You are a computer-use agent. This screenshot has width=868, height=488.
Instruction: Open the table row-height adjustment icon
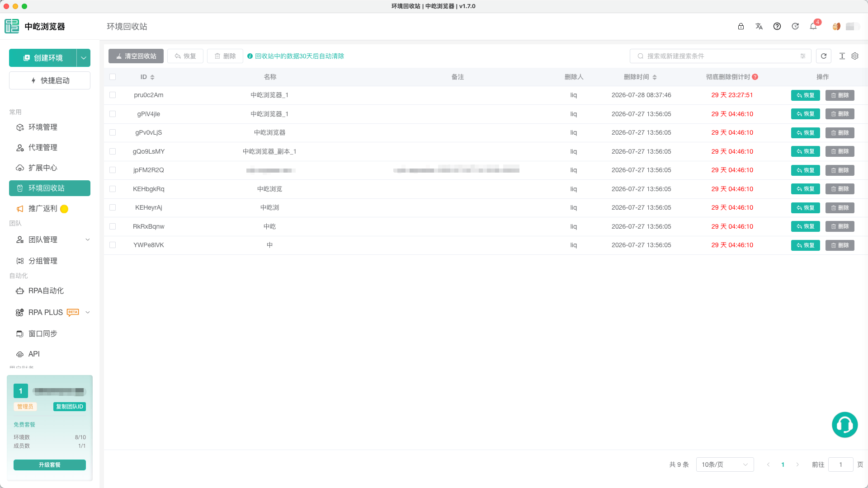click(842, 56)
